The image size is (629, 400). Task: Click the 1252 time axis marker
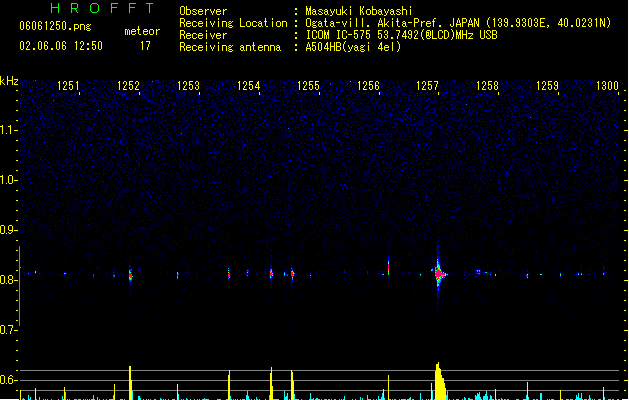click(128, 86)
